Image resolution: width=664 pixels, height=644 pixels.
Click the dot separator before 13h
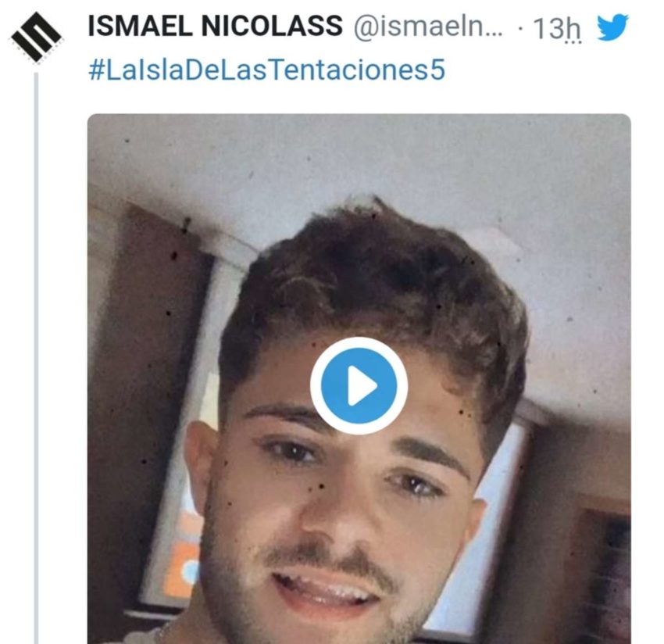tap(520, 29)
